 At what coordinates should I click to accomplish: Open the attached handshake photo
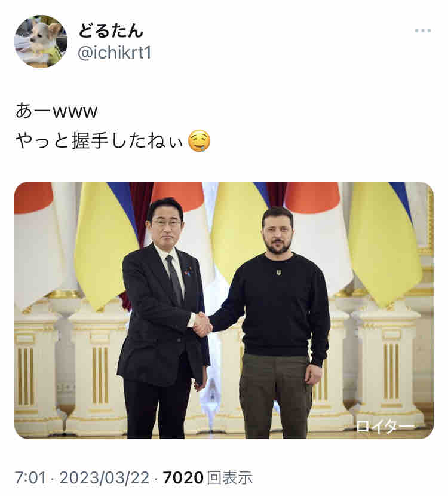point(224,310)
